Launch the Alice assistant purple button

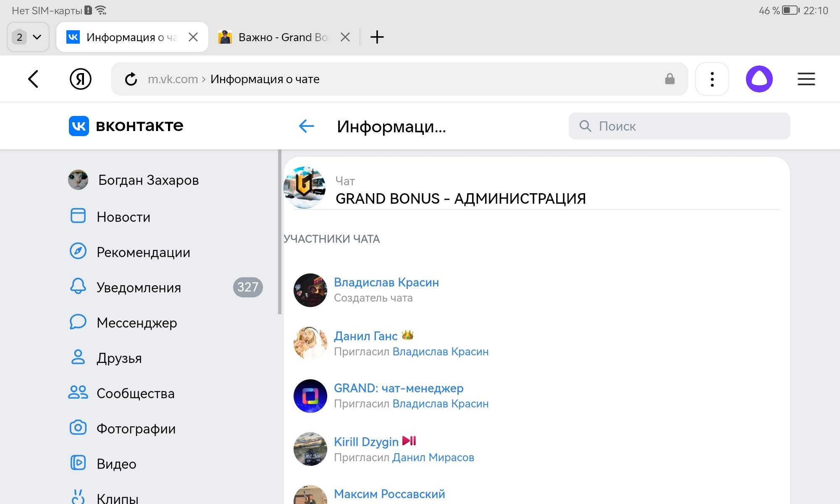coord(759,79)
